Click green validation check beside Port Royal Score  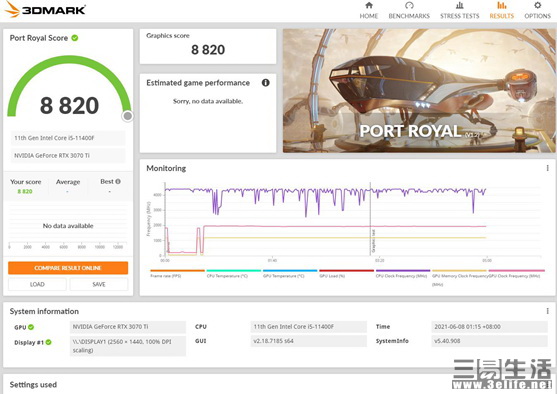(75, 38)
